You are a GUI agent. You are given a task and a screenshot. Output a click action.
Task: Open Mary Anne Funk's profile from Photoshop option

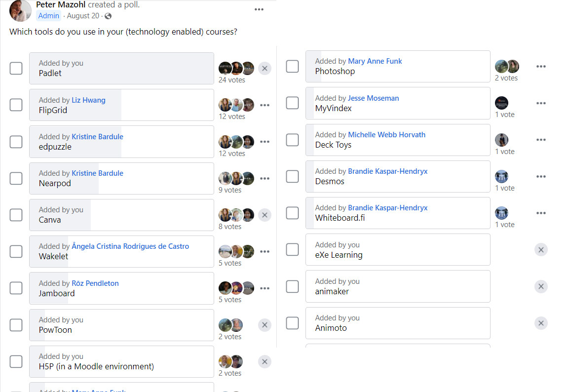pyautogui.click(x=375, y=61)
